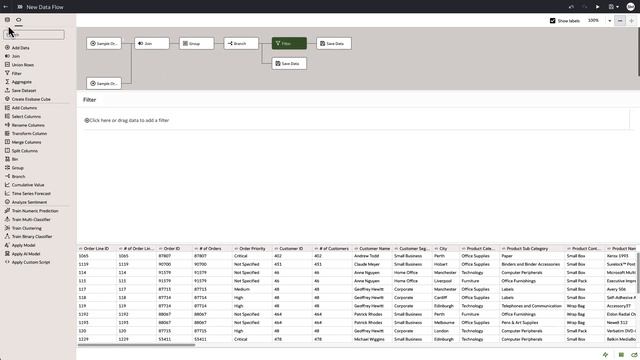Zoom in the canvas with plus button

(631, 20)
